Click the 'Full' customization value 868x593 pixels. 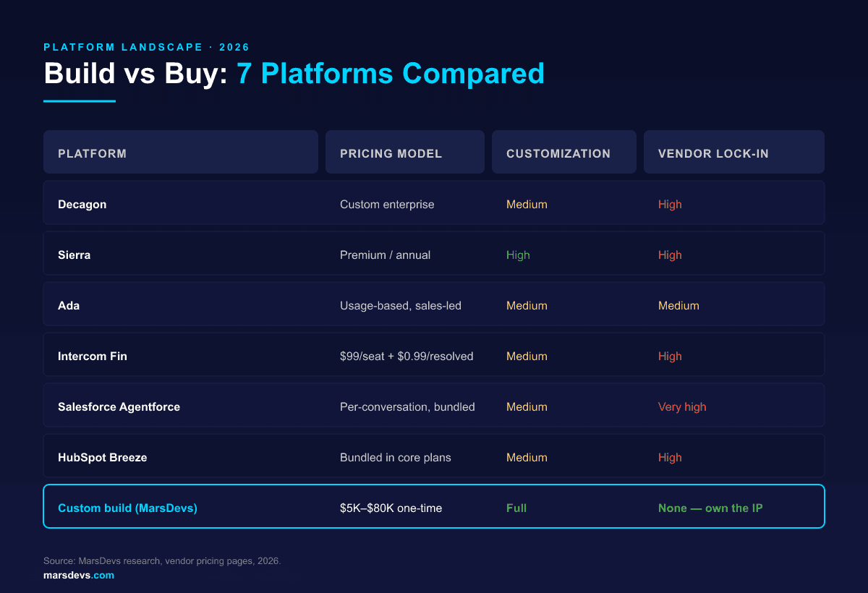click(516, 508)
